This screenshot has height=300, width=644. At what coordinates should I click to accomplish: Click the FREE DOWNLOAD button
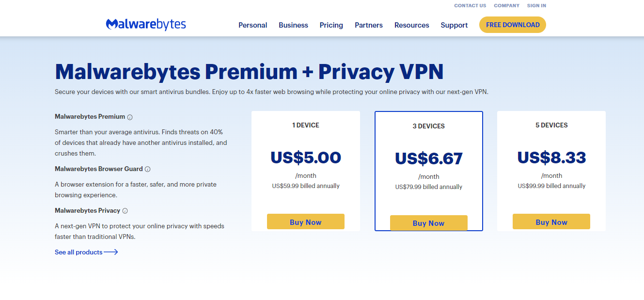(x=513, y=25)
